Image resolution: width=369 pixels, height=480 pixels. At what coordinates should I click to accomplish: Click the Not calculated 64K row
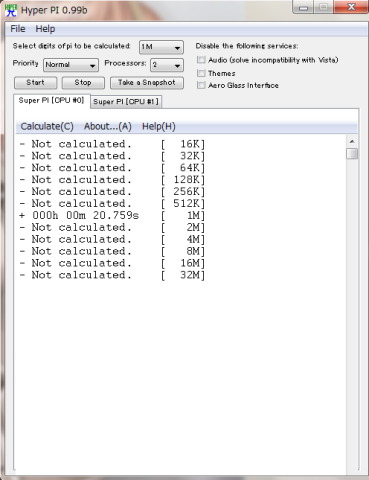(112, 168)
